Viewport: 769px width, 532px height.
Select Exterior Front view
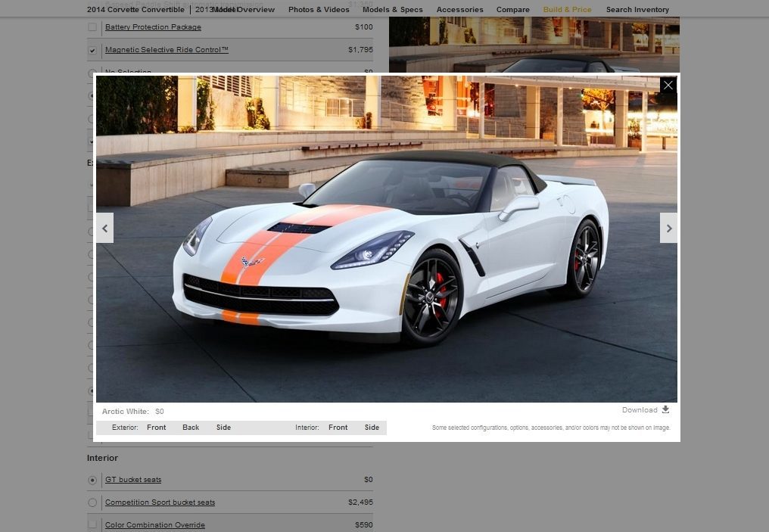click(157, 428)
